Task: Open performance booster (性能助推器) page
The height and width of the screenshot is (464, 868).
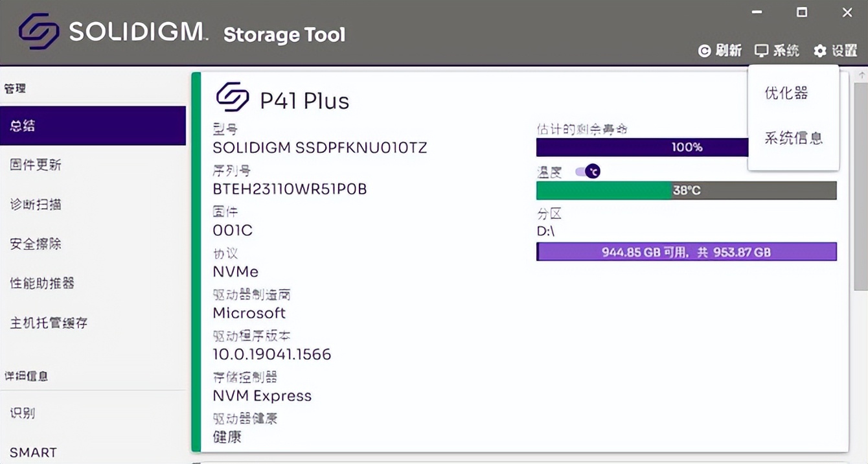Action: point(41,284)
